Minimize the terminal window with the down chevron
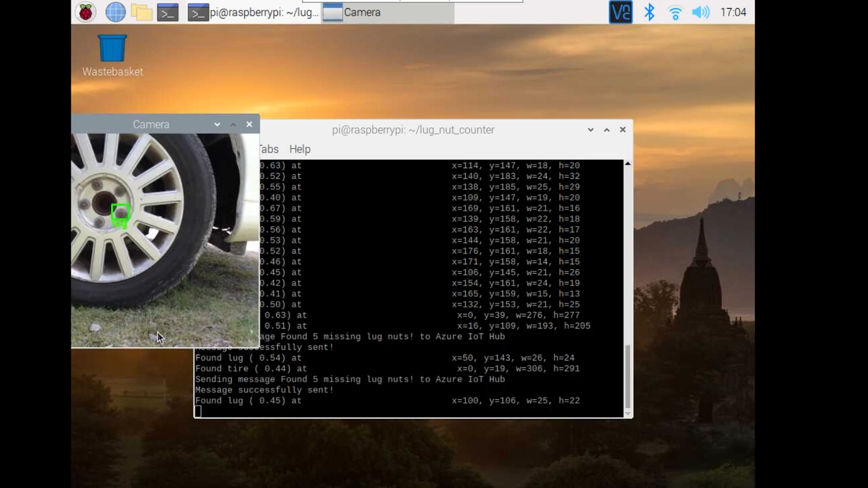Screen dimensions: 868x488 pyautogui.click(x=590, y=130)
